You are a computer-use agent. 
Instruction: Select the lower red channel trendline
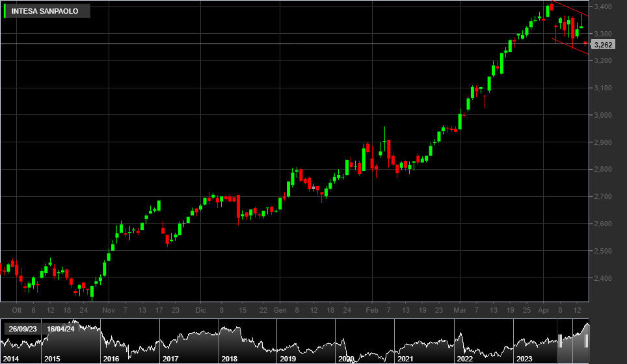coord(570,46)
